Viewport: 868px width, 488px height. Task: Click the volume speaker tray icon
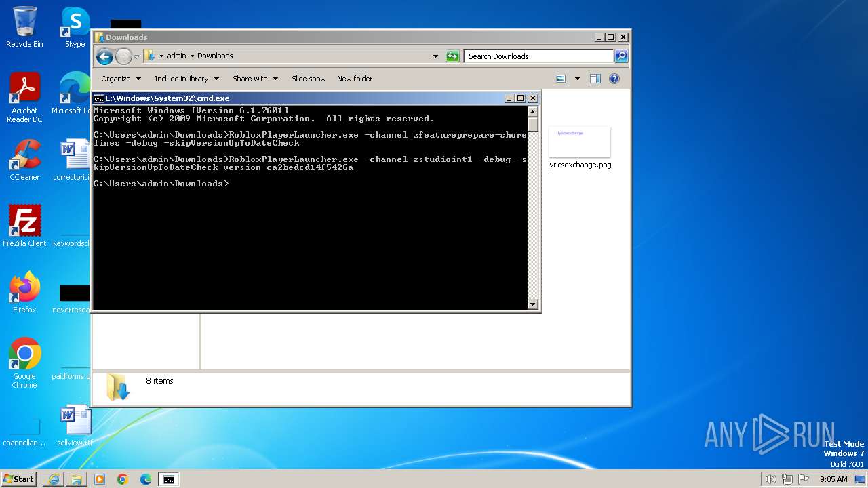pyautogui.click(x=770, y=479)
